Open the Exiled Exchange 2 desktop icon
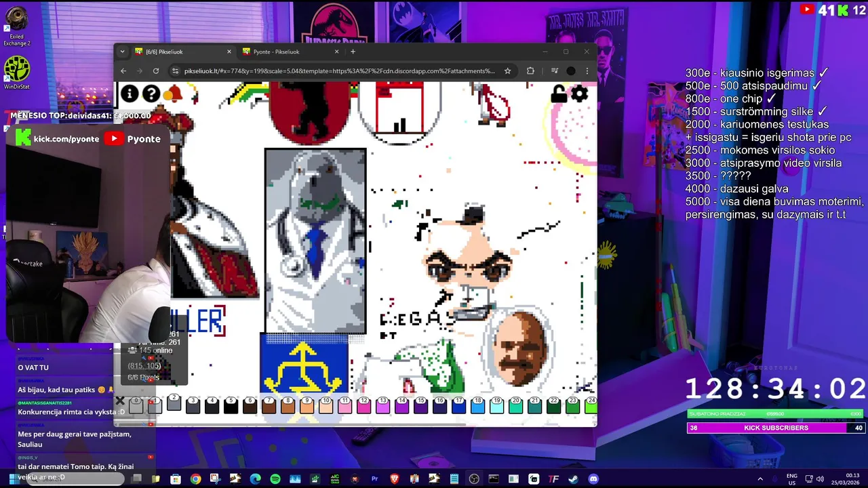Image resolution: width=868 pixels, height=488 pixels. click(x=17, y=26)
